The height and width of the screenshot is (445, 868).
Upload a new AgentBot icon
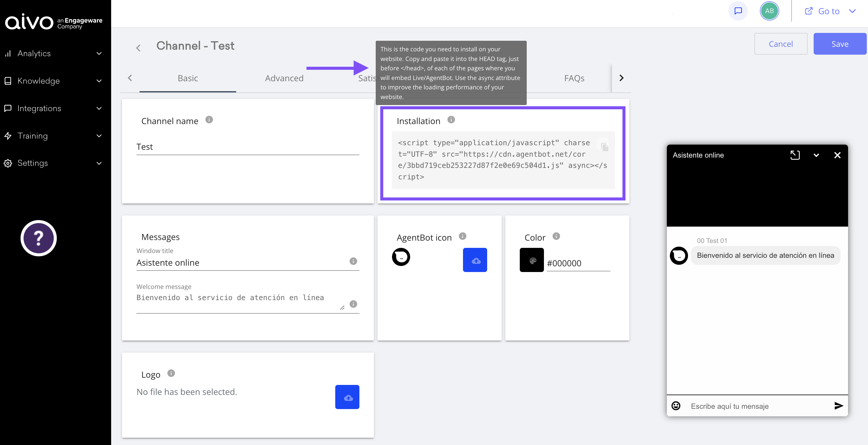(475, 260)
